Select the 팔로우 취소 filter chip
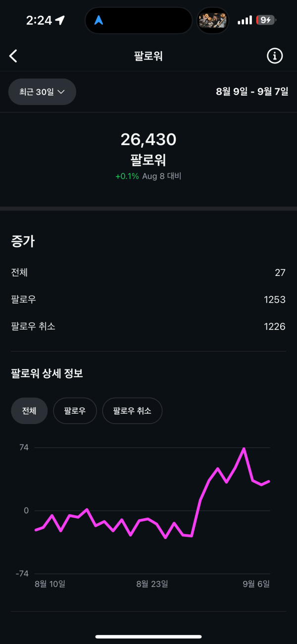 point(132,411)
